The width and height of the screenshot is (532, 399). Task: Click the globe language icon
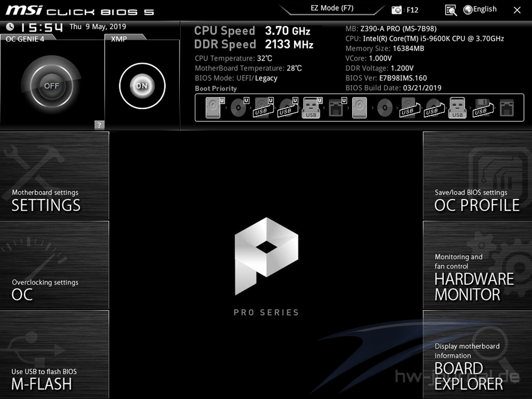(x=468, y=10)
